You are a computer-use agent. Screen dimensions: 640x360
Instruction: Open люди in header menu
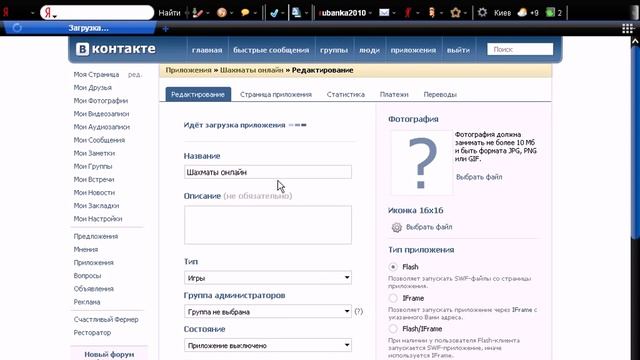[x=369, y=50]
